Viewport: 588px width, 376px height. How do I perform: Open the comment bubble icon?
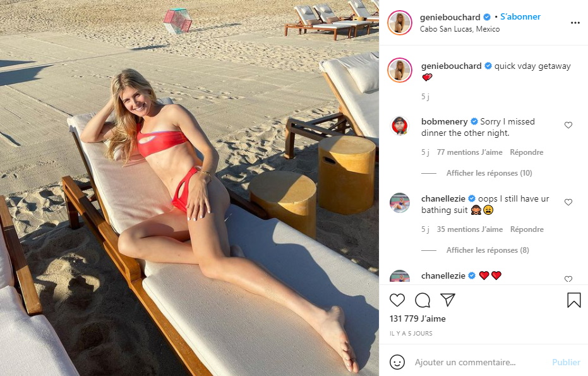click(x=423, y=300)
